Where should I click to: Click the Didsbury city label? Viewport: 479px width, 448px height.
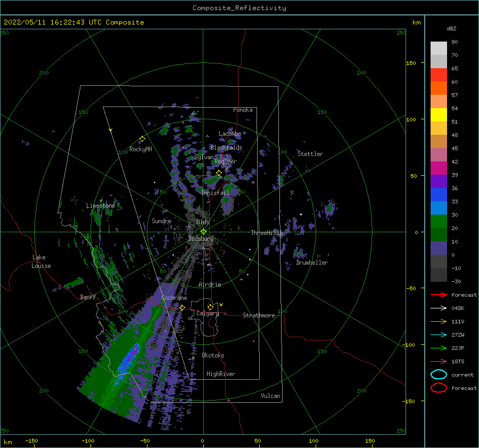pyautogui.click(x=201, y=239)
